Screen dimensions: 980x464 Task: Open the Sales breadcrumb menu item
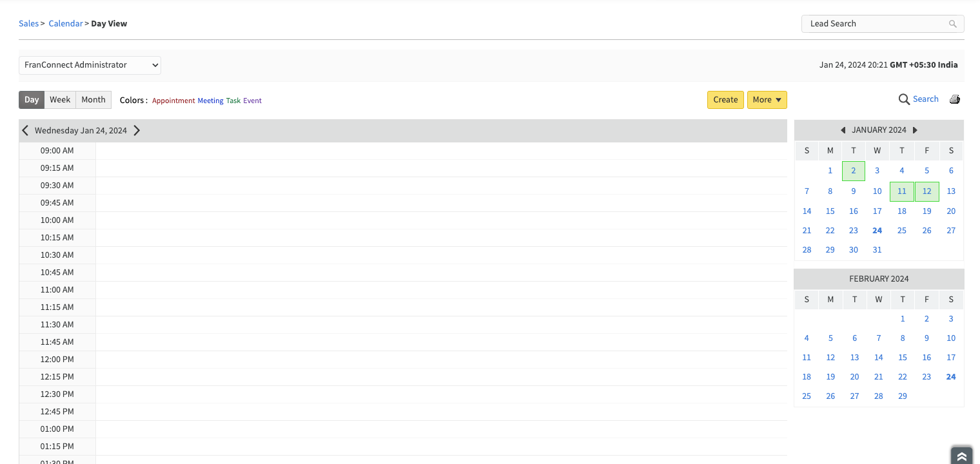(28, 23)
